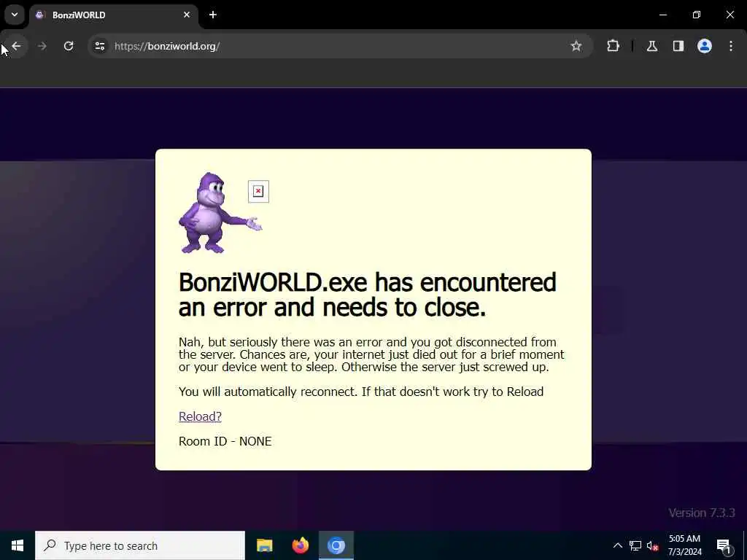Click the Reload? link
Image resolution: width=747 pixels, height=560 pixels.
point(200,416)
